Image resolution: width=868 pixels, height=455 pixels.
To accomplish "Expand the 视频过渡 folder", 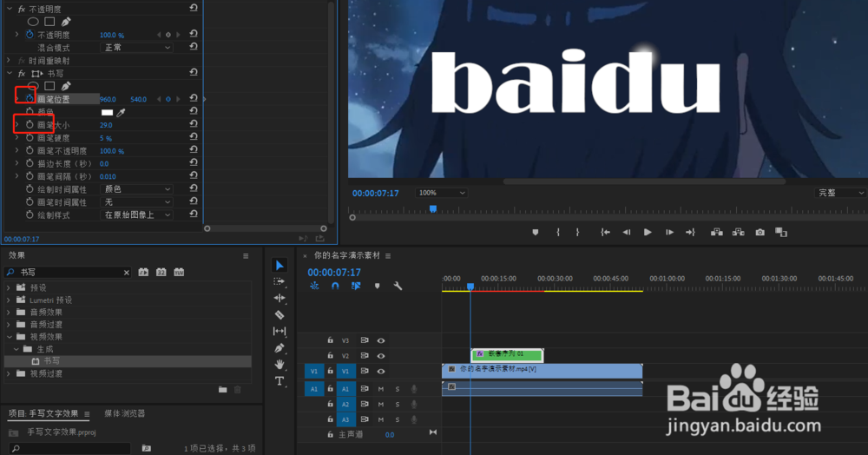I will pyautogui.click(x=9, y=373).
